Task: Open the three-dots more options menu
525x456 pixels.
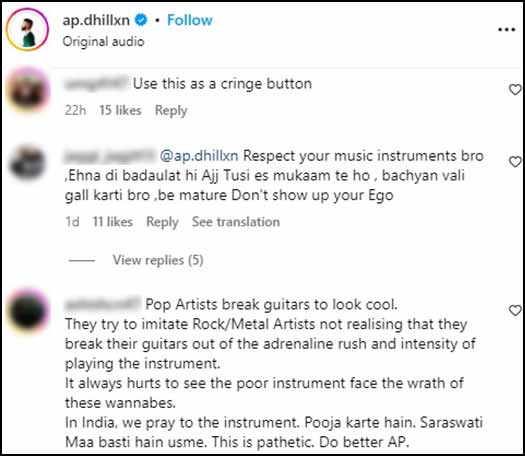Action: point(506,30)
